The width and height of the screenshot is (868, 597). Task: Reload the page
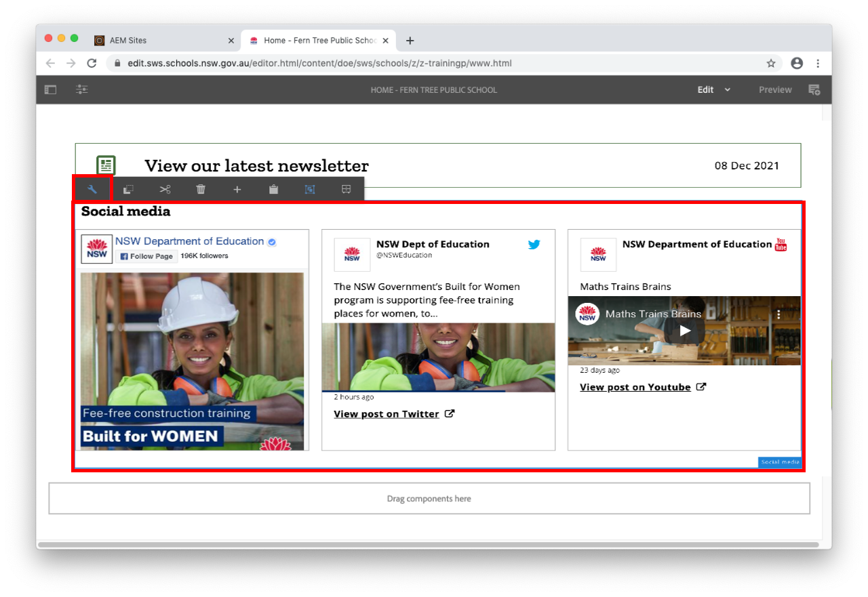(92, 63)
